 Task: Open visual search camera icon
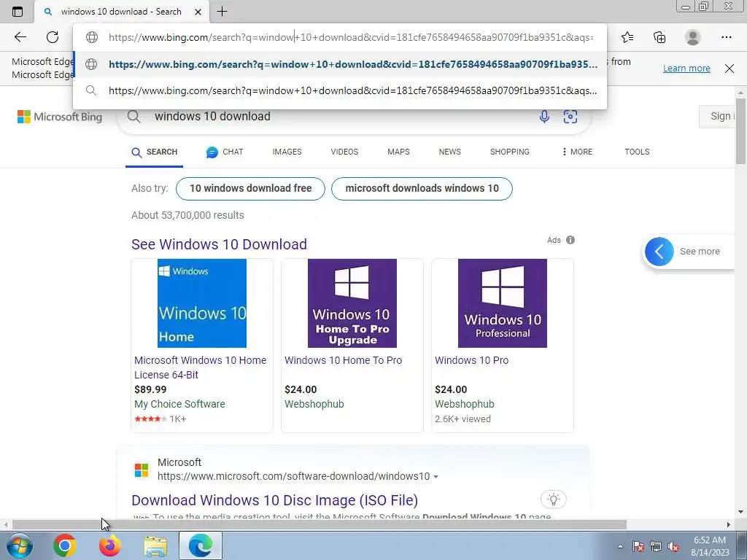pos(570,116)
